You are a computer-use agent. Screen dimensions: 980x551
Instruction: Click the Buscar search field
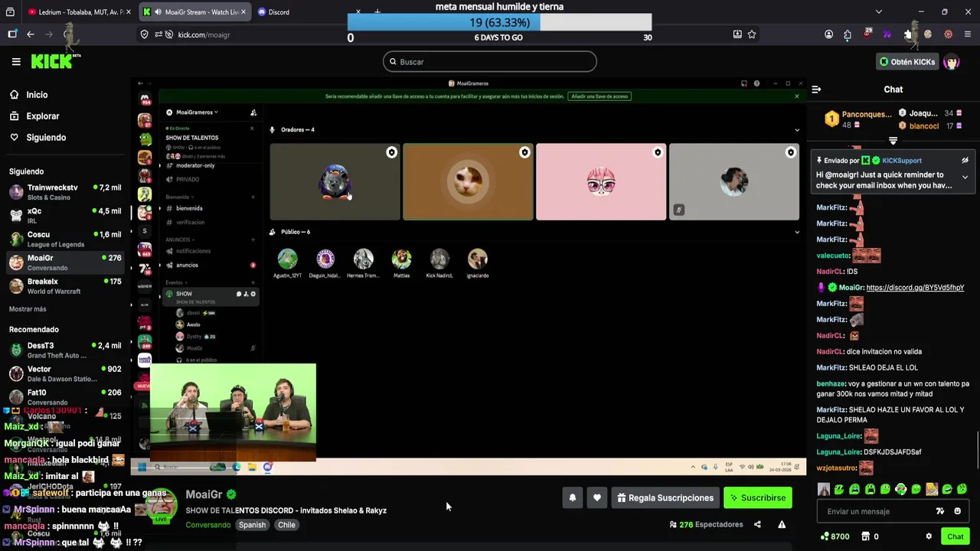[x=490, y=62]
